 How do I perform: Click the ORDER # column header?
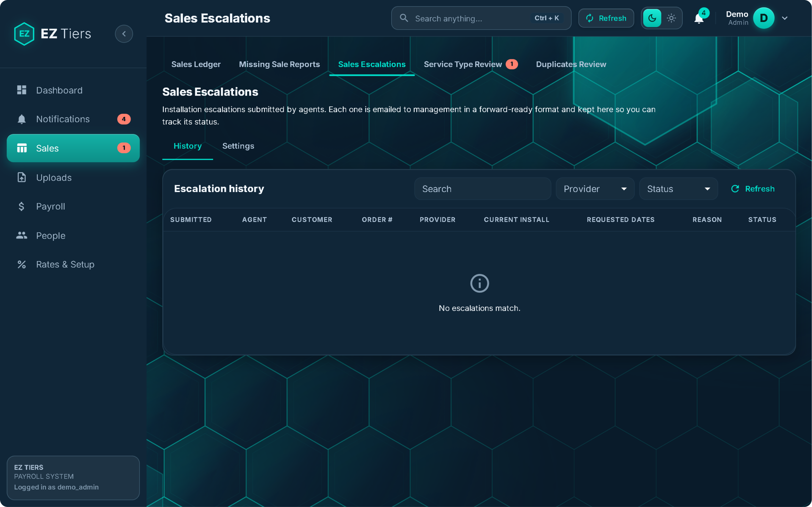click(377, 219)
